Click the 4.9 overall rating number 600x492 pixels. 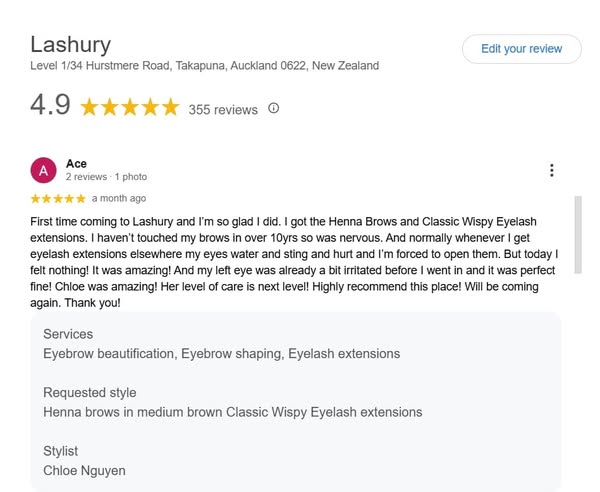(x=50, y=105)
